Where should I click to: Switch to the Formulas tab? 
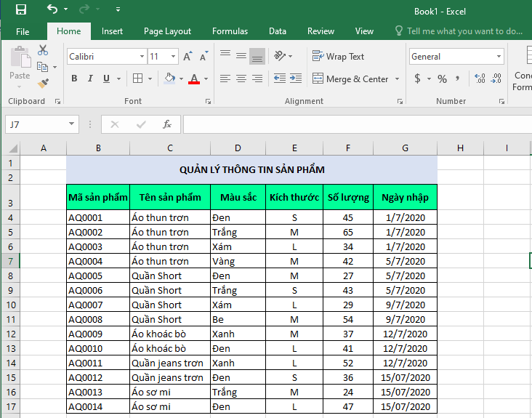click(230, 31)
